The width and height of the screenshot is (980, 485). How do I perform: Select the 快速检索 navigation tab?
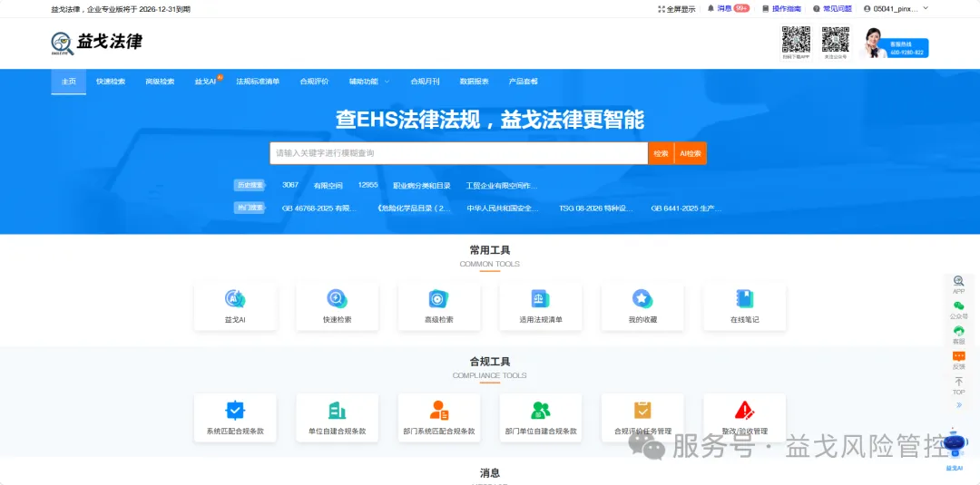pyautogui.click(x=111, y=82)
